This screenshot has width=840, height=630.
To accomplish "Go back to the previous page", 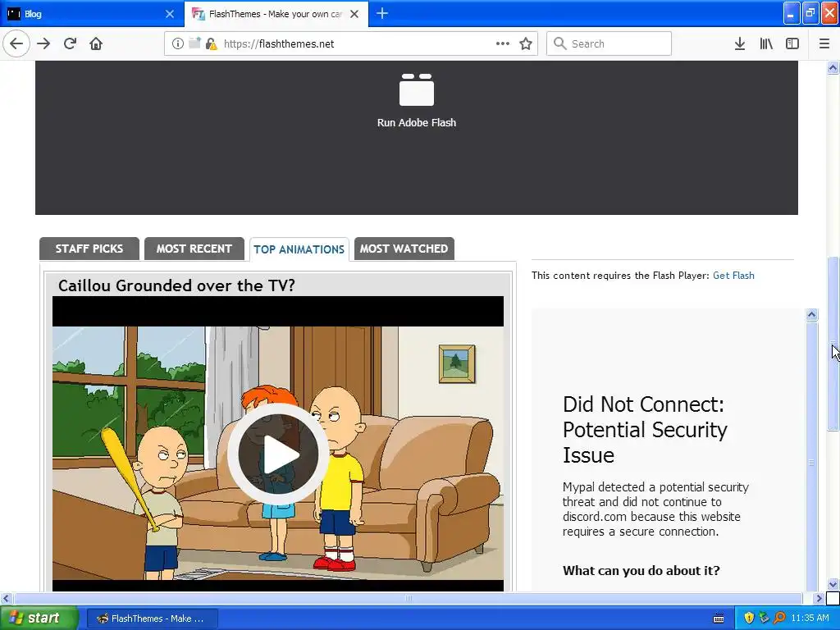I will tap(16, 43).
